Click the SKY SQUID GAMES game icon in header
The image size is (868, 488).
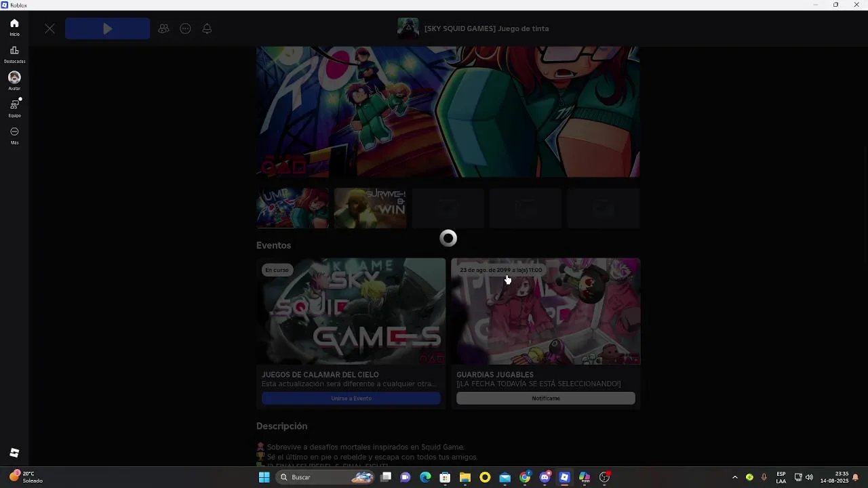click(408, 28)
